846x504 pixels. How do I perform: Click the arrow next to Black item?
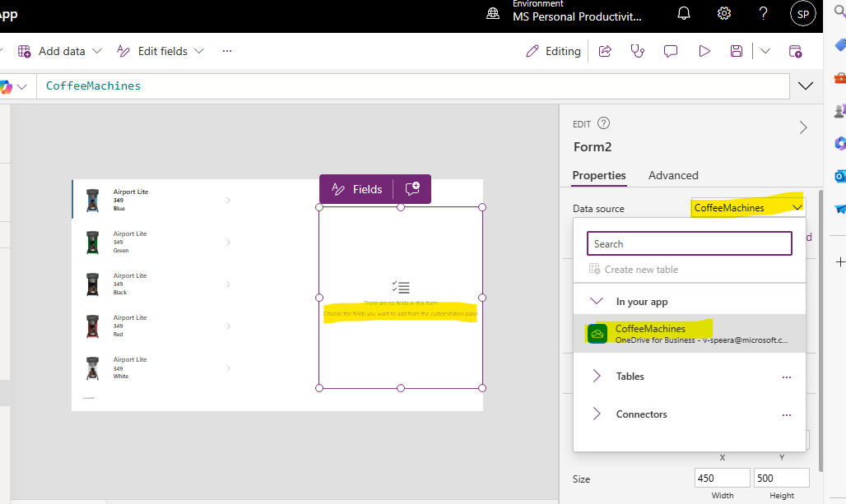(x=228, y=284)
